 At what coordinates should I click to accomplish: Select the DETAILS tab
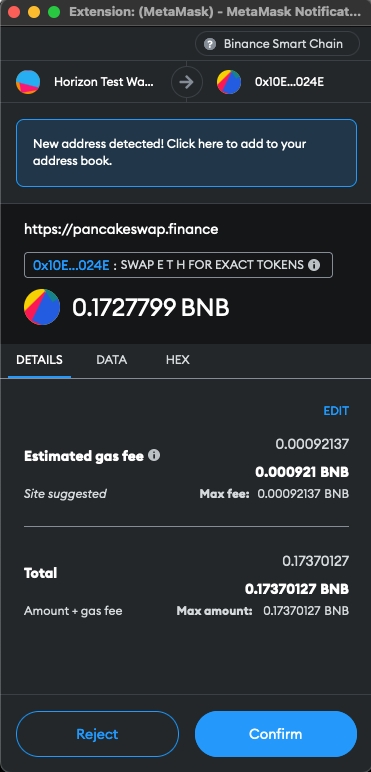39,360
